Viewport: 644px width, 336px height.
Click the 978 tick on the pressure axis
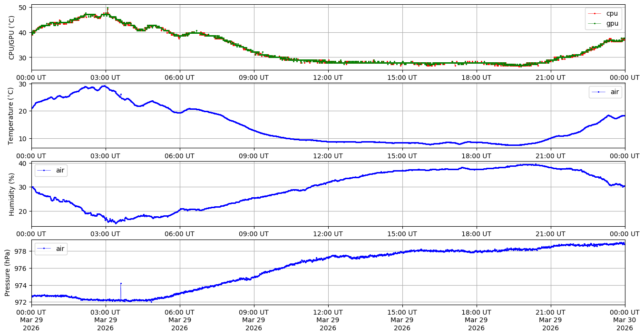pyautogui.click(x=23, y=251)
